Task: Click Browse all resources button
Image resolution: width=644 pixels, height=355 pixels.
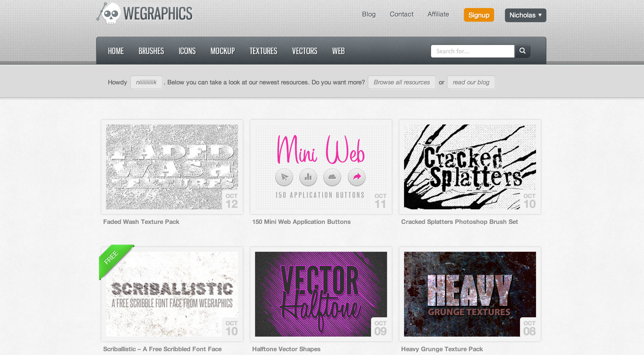Action: (x=401, y=82)
